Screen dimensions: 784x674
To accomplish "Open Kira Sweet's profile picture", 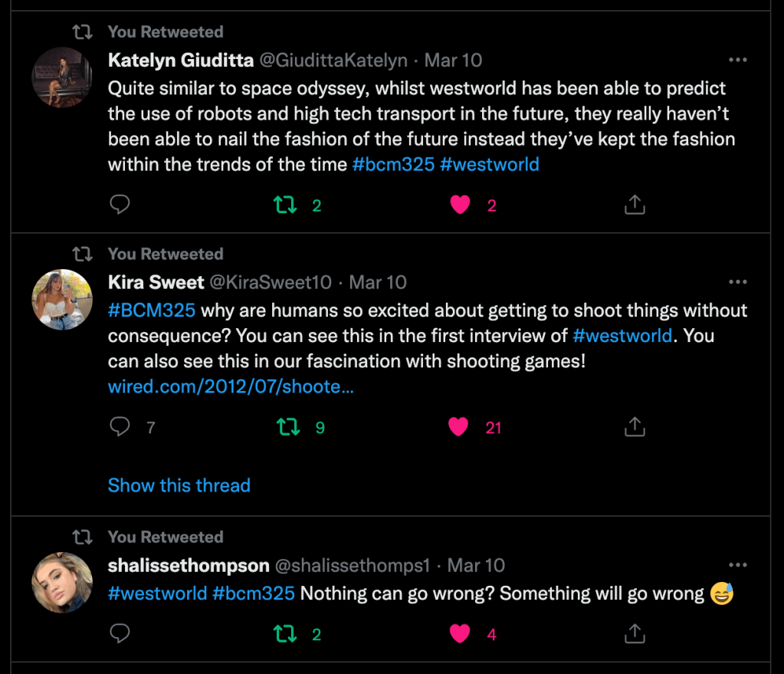I will coord(62,300).
